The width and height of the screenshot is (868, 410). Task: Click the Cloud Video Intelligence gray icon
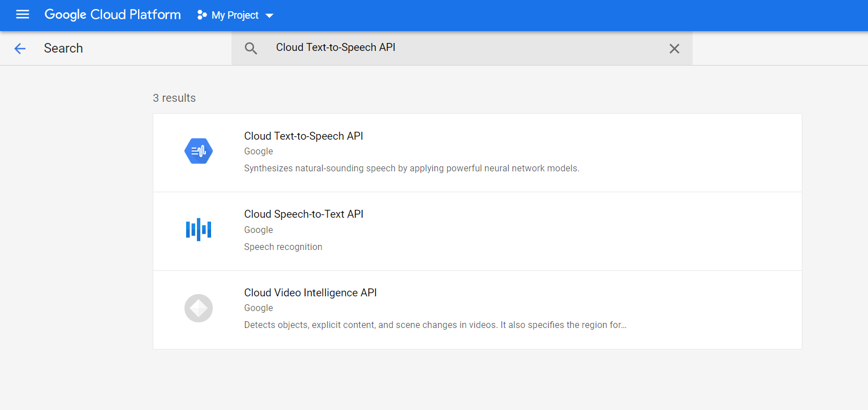(199, 308)
